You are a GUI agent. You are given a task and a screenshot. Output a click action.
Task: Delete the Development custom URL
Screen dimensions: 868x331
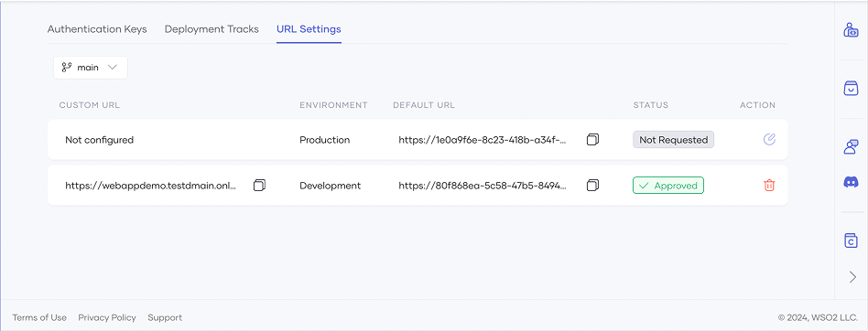pyautogui.click(x=769, y=186)
